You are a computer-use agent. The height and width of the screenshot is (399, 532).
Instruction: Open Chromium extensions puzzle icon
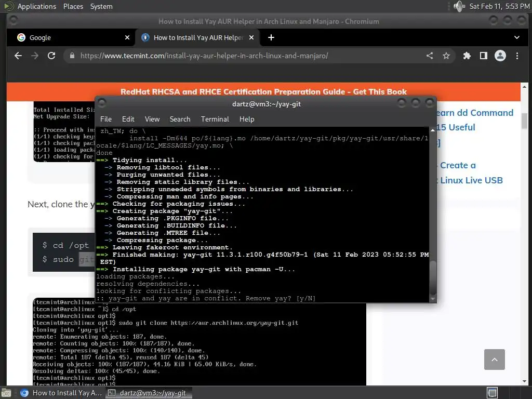[x=467, y=56]
